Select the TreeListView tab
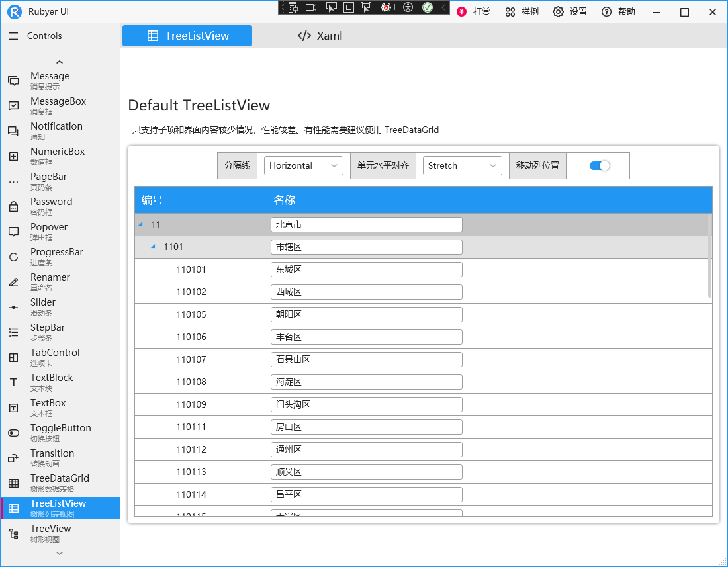728x567 pixels. pyautogui.click(x=187, y=36)
